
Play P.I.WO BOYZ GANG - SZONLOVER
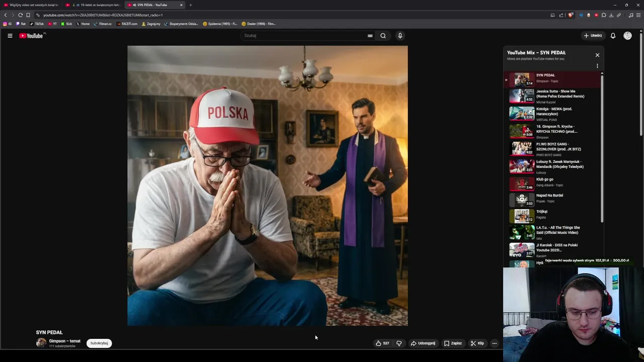[x=554, y=149]
